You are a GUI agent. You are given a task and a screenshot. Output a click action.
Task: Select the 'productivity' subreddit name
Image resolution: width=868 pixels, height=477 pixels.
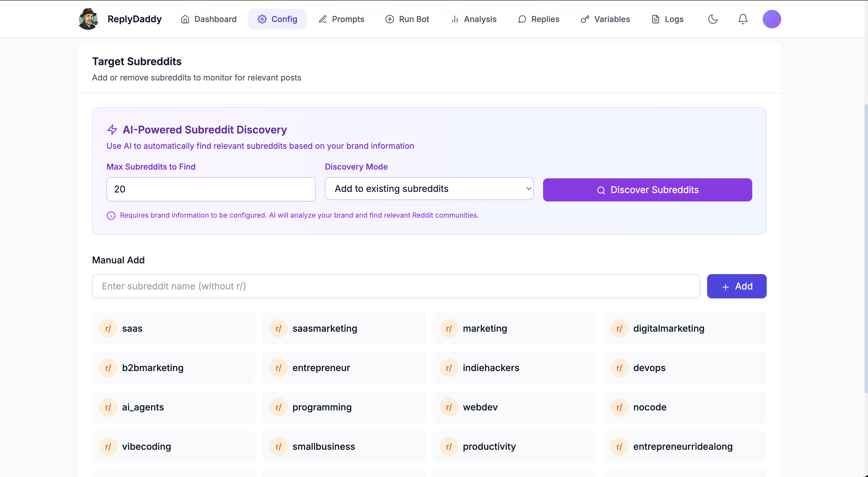[489, 447]
